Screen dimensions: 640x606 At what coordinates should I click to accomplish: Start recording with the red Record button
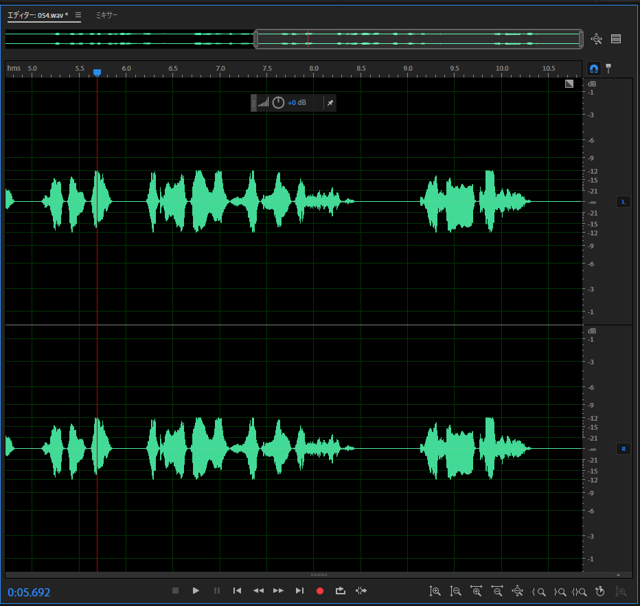tap(320, 591)
